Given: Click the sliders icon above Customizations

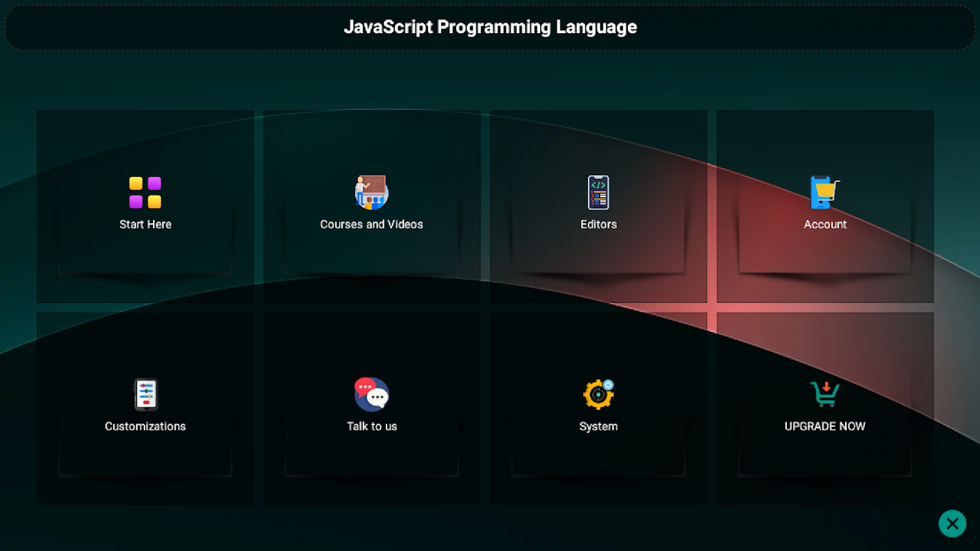Looking at the screenshot, I should point(145,395).
